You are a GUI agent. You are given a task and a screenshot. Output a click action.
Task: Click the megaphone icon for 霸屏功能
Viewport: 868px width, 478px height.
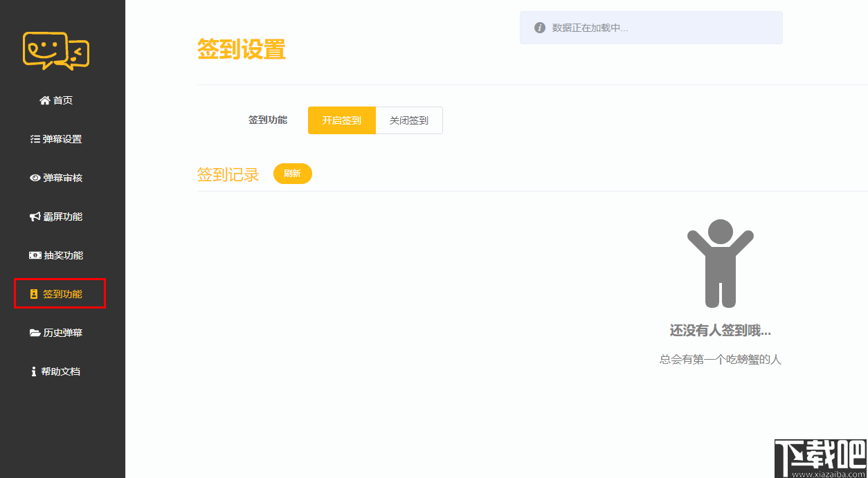[x=34, y=216]
